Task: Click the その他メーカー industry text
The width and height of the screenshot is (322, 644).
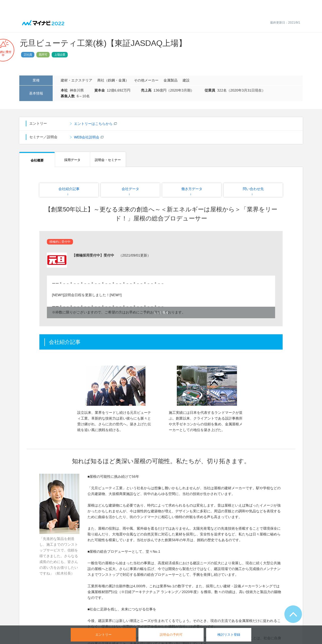Action: (146, 80)
